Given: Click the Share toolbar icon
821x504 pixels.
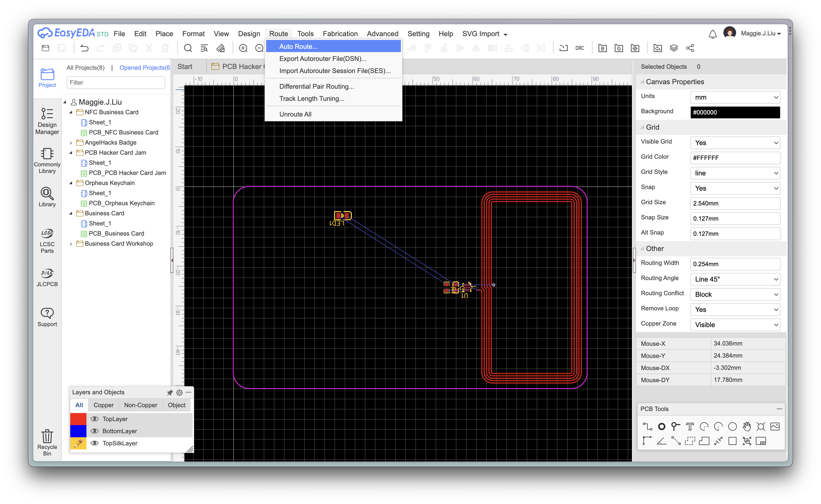Looking at the screenshot, I should (x=690, y=48).
